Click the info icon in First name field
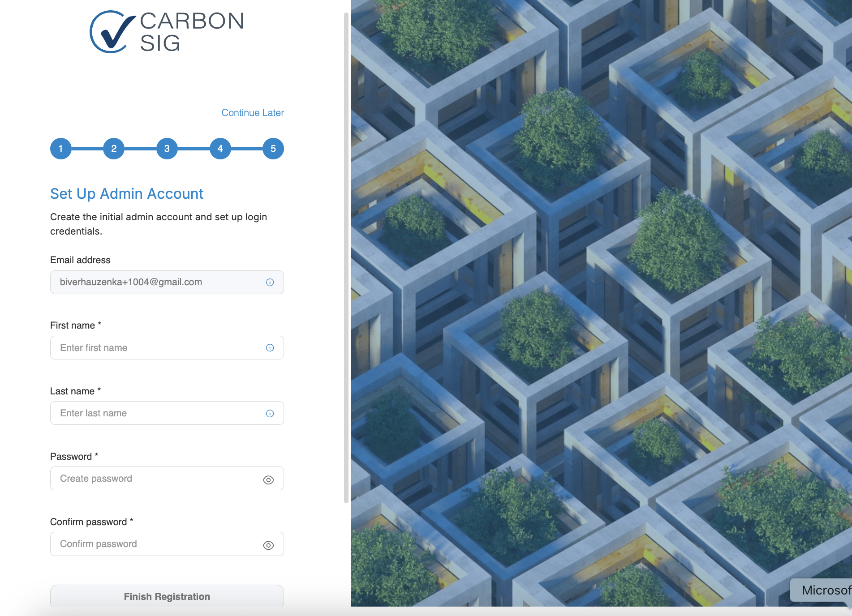 pyautogui.click(x=270, y=348)
